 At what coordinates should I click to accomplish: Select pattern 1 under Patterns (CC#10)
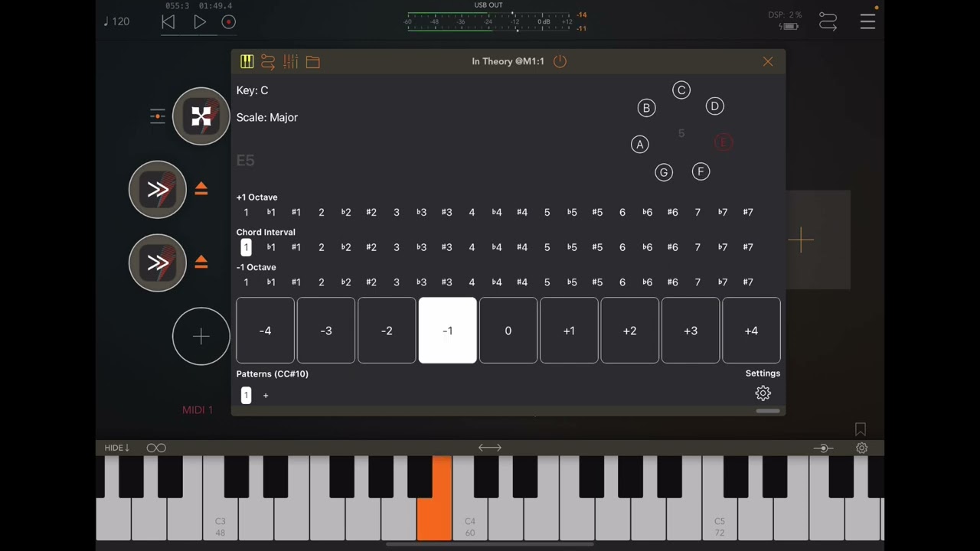tap(246, 395)
